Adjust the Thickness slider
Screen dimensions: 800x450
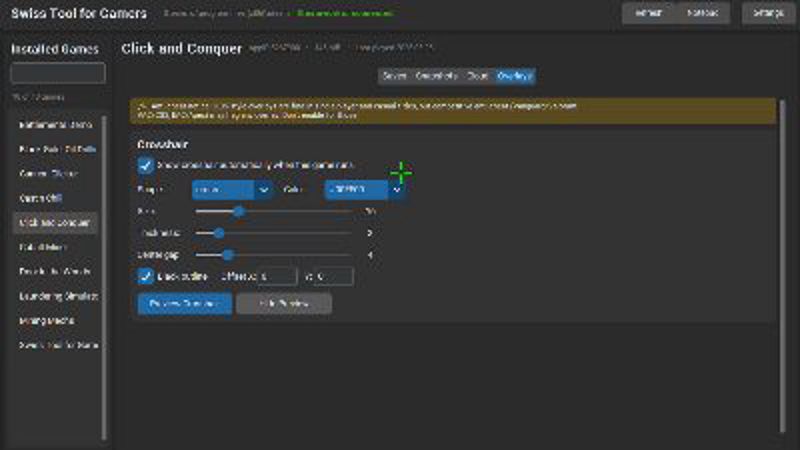click(x=273, y=233)
